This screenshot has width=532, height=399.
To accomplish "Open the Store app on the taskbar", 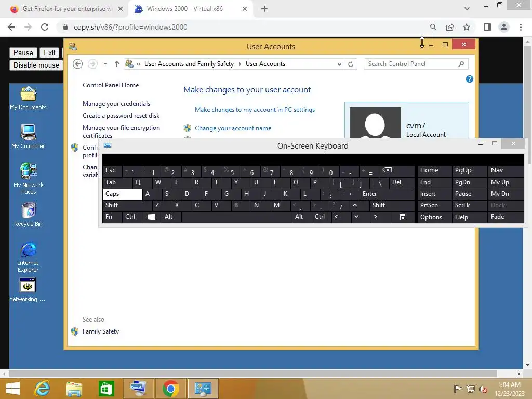I will (106, 389).
